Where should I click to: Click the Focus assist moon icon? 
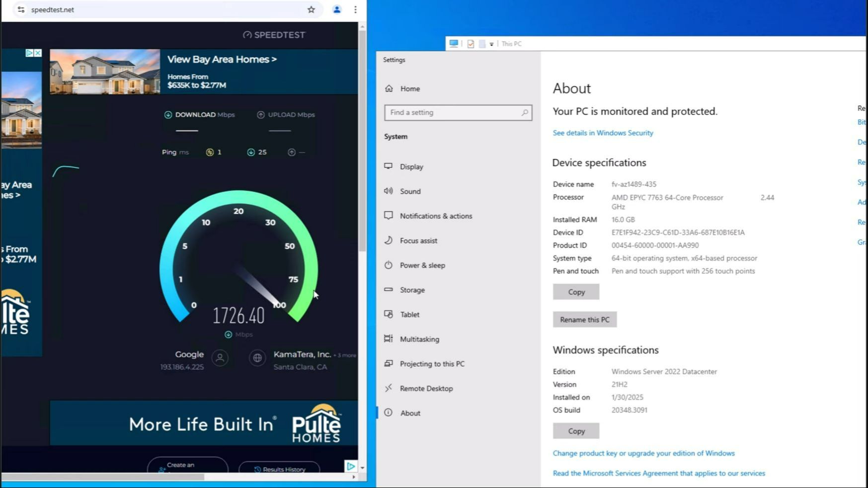pos(389,240)
